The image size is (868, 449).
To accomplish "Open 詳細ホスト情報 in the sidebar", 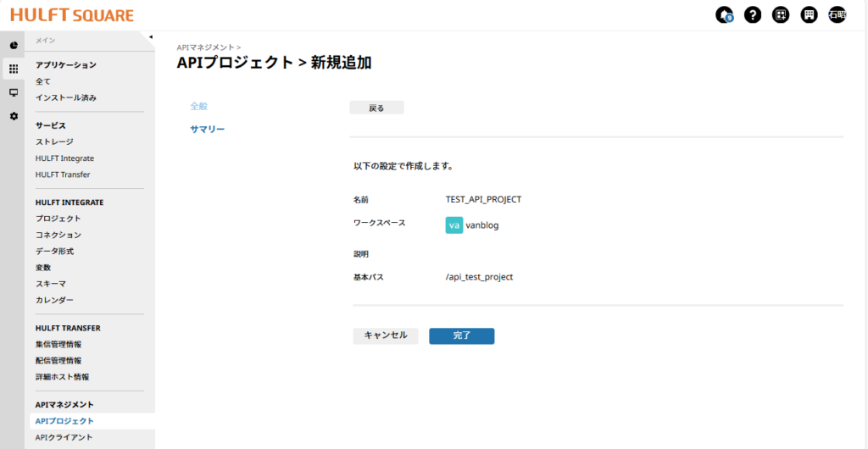I will 62,376.
